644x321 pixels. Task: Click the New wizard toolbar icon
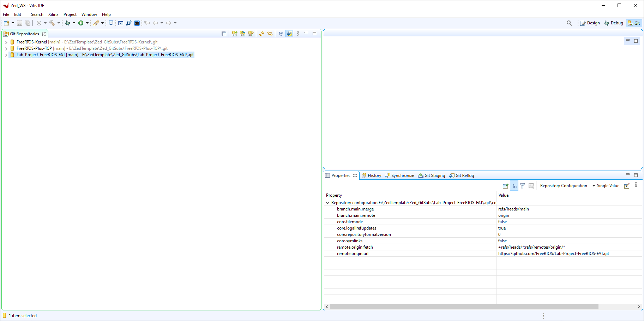click(x=6, y=23)
